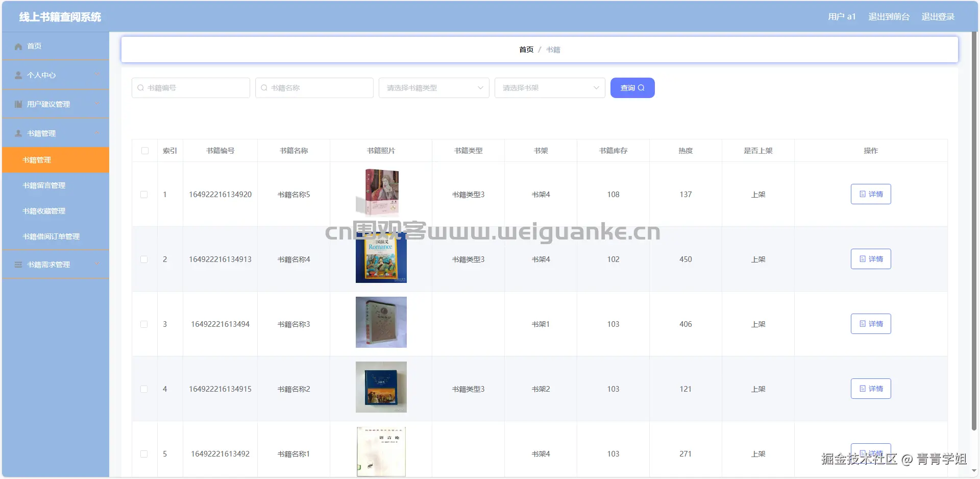Select the book icon beside 书籍管理
The width and height of the screenshot is (980, 479).
[x=18, y=133]
